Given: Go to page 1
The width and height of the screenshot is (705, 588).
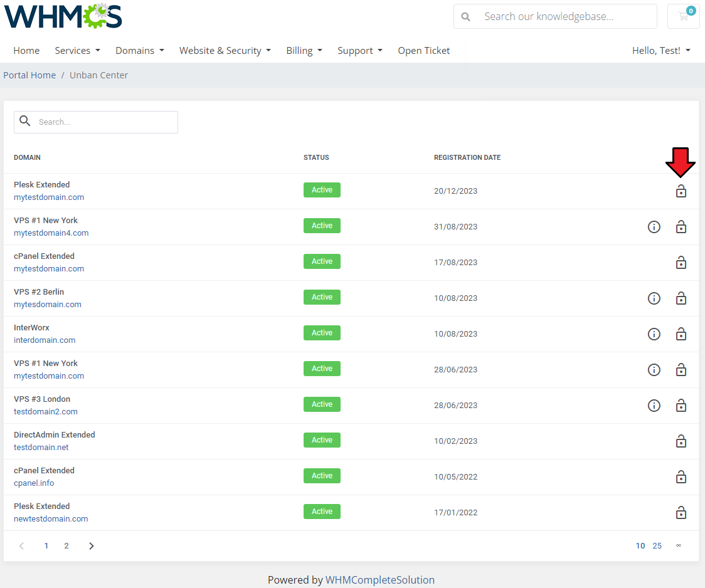Looking at the screenshot, I should pos(46,546).
